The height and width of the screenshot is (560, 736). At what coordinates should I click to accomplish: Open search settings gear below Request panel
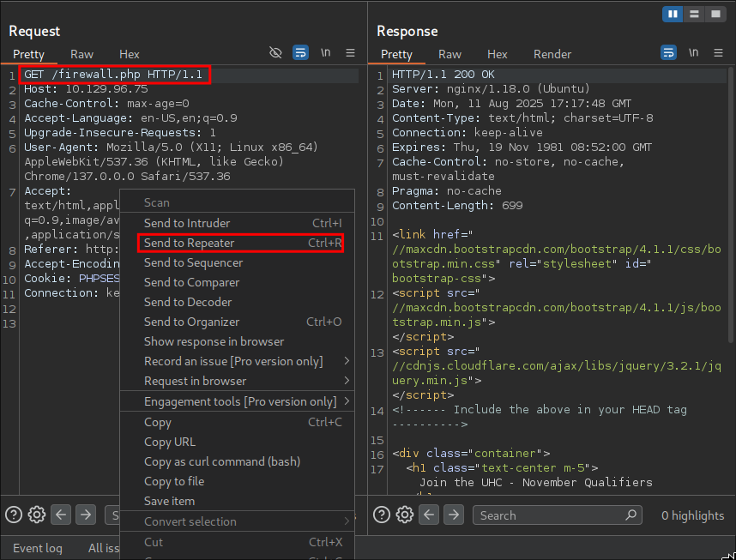tap(37, 515)
